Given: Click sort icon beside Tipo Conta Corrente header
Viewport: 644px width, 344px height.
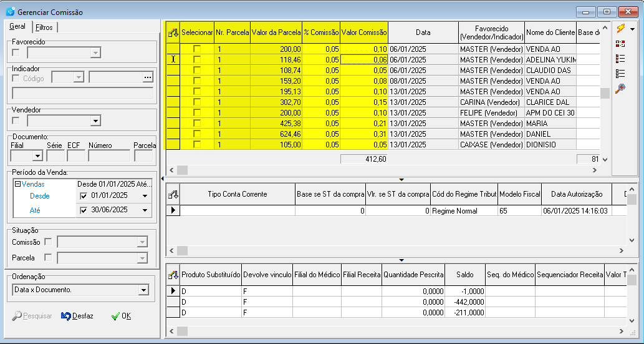Looking at the screenshot, I should click(x=173, y=194).
